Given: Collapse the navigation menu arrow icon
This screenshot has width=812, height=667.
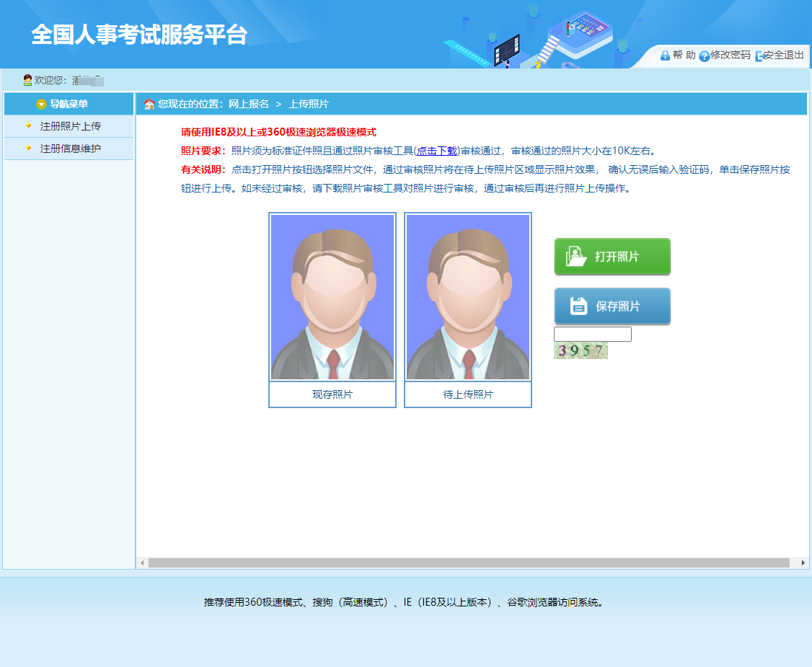Looking at the screenshot, I should (41, 105).
